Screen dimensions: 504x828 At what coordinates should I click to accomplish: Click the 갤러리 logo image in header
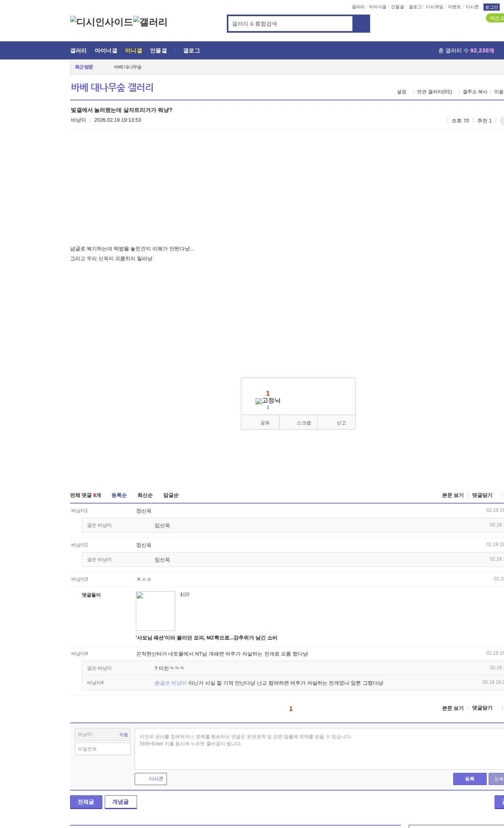pyautogui.click(x=150, y=22)
